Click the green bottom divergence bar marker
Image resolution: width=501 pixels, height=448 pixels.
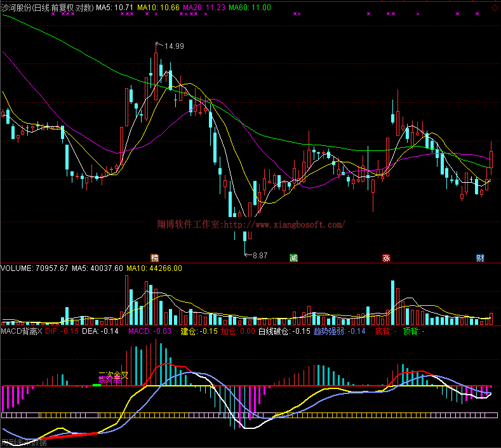click(x=97, y=385)
